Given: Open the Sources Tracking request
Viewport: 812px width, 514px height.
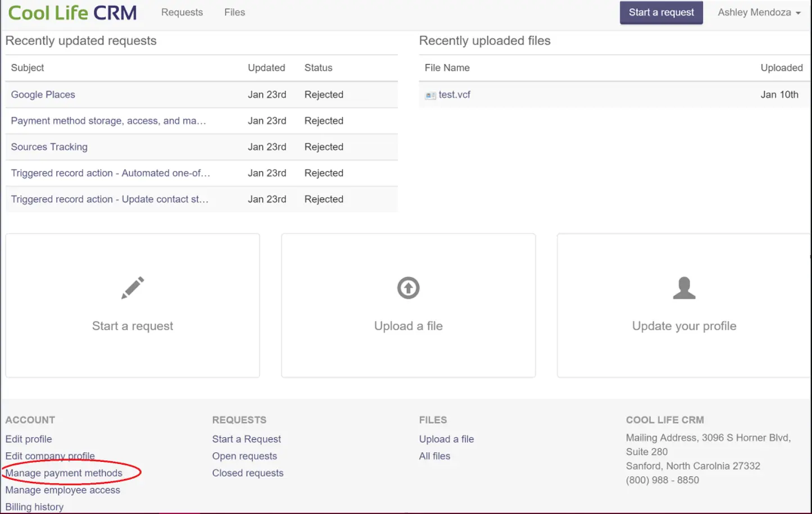Looking at the screenshot, I should point(49,147).
